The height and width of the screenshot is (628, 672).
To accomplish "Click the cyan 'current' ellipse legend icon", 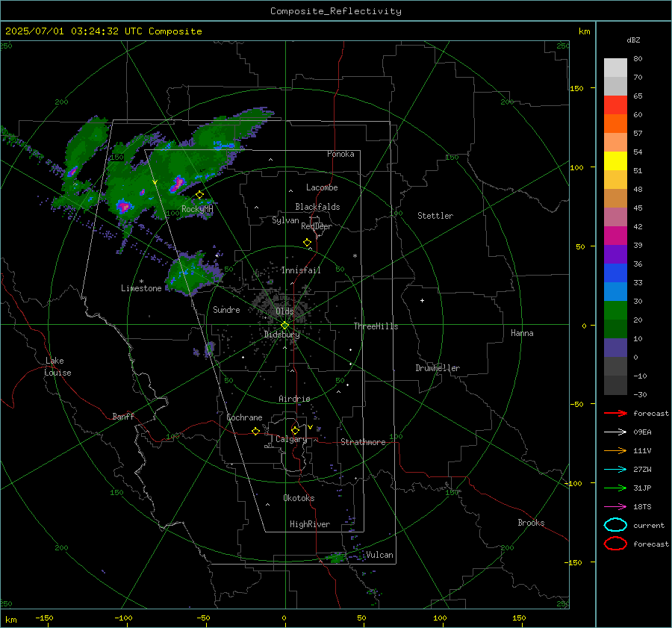I will click(615, 525).
